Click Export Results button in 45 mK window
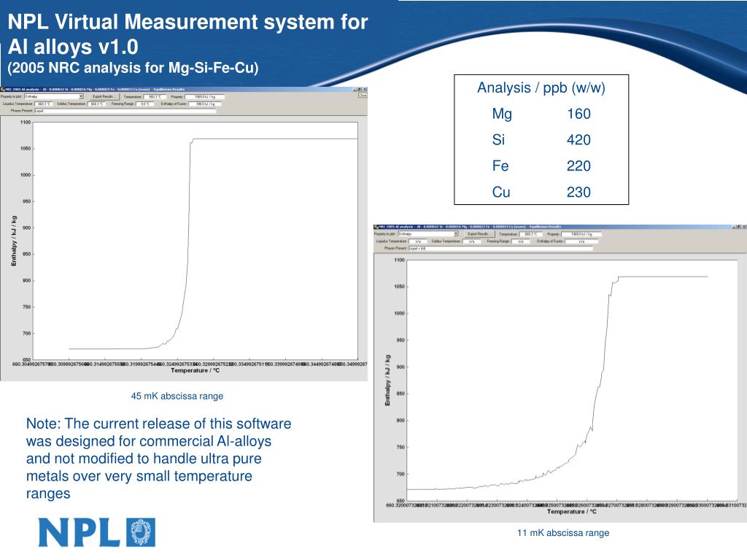The image size is (747, 560). point(104,96)
